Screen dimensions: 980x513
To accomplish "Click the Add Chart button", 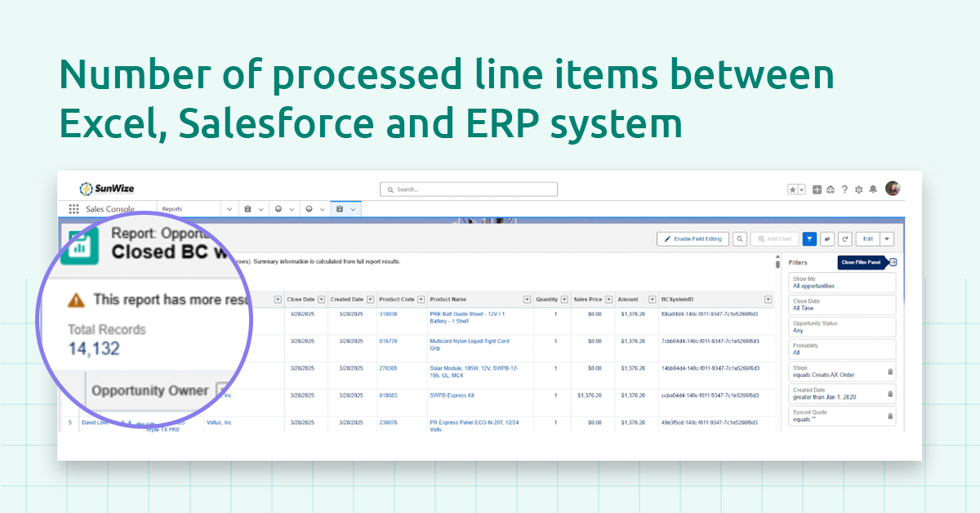I will tap(774, 239).
